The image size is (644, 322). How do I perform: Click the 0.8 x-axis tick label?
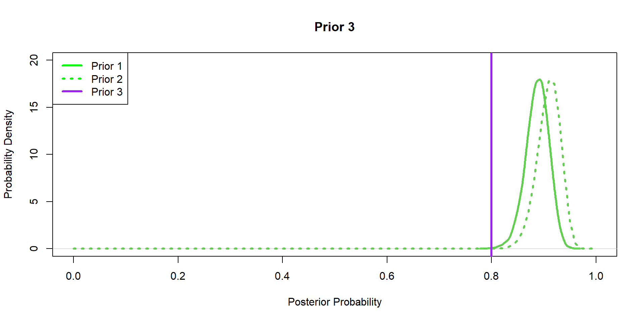tap(491, 276)
